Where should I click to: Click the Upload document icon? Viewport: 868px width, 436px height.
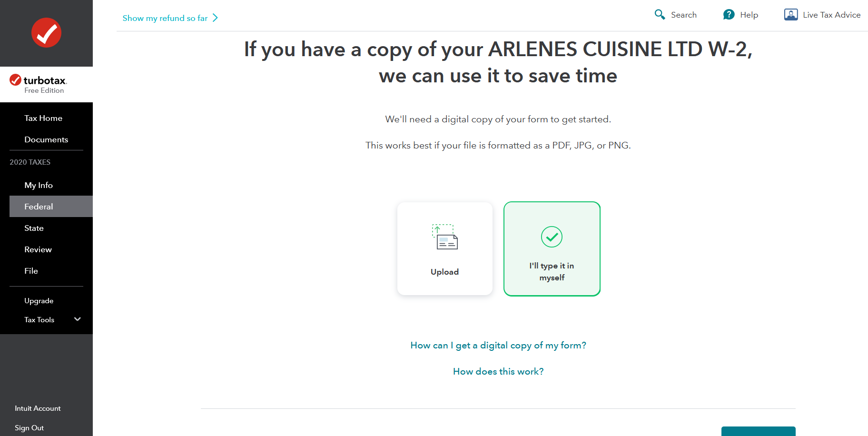tap(444, 237)
